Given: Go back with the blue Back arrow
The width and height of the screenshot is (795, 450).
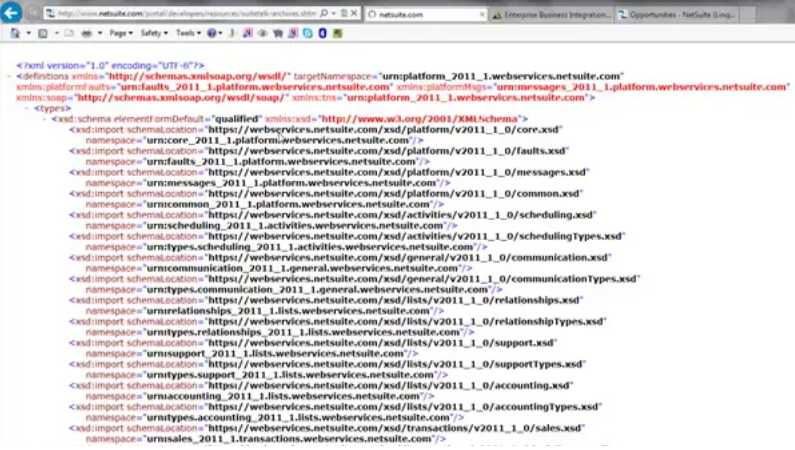Looking at the screenshot, I should (x=11, y=13).
